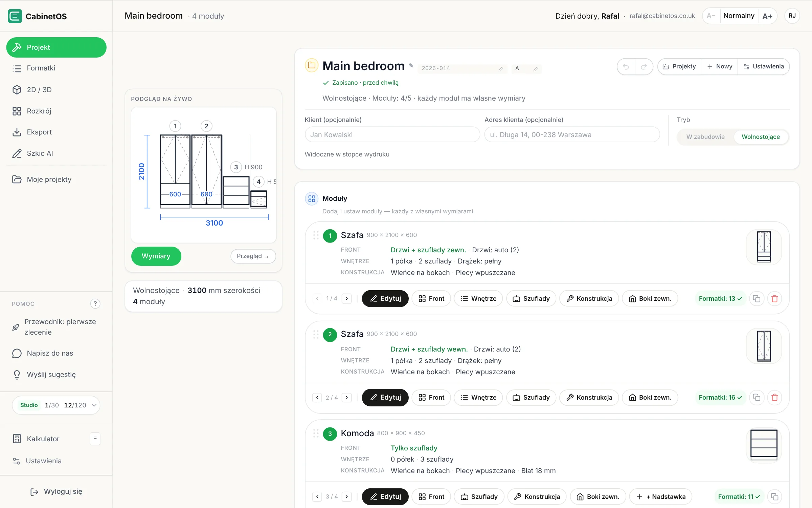Delete module 1 Szafa trash icon
The image size is (812, 508).
[x=774, y=299]
